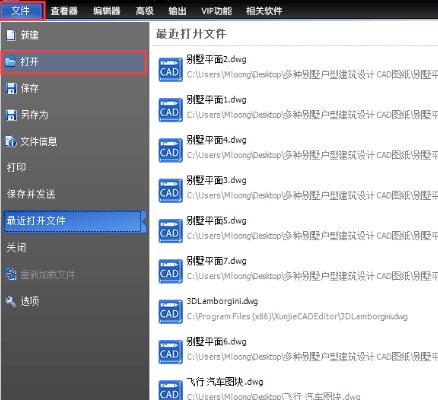The width and height of the screenshot is (438, 400).
Task: Switch to the 编辑器 tab
Action: click(107, 11)
